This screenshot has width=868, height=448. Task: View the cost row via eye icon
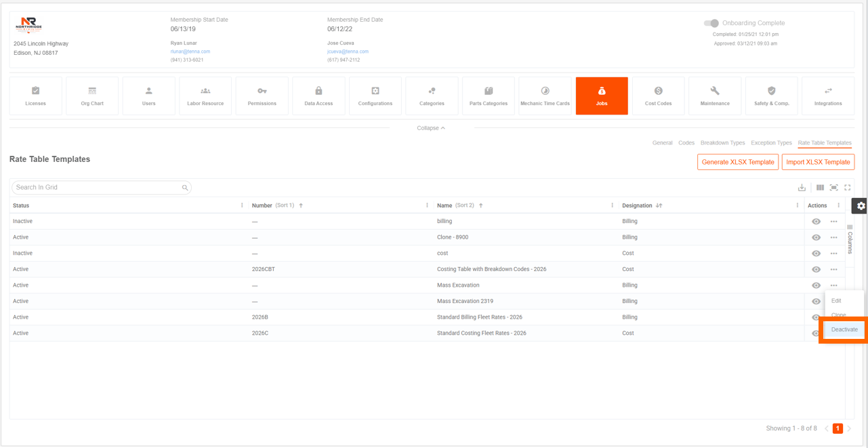pyautogui.click(x=816, y=253)
